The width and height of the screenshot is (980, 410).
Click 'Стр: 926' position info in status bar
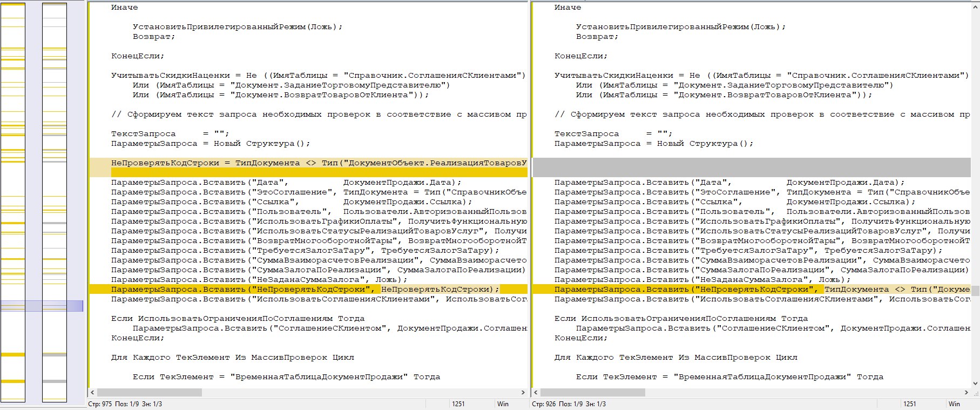point(569,404)
